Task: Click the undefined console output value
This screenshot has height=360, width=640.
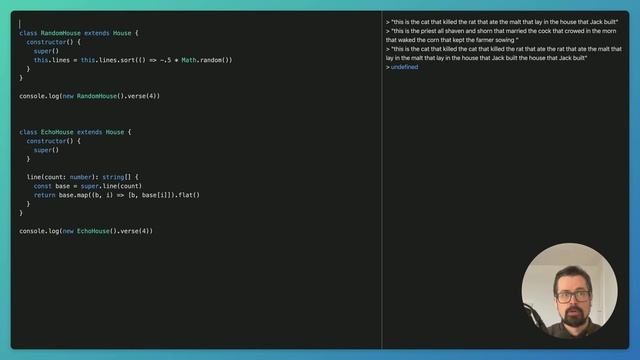Action: point(404,67)
